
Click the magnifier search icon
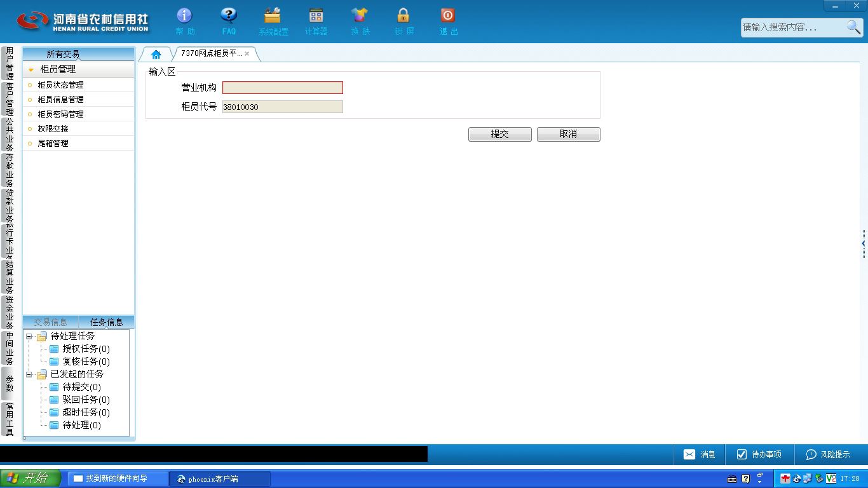coord(853,27)
